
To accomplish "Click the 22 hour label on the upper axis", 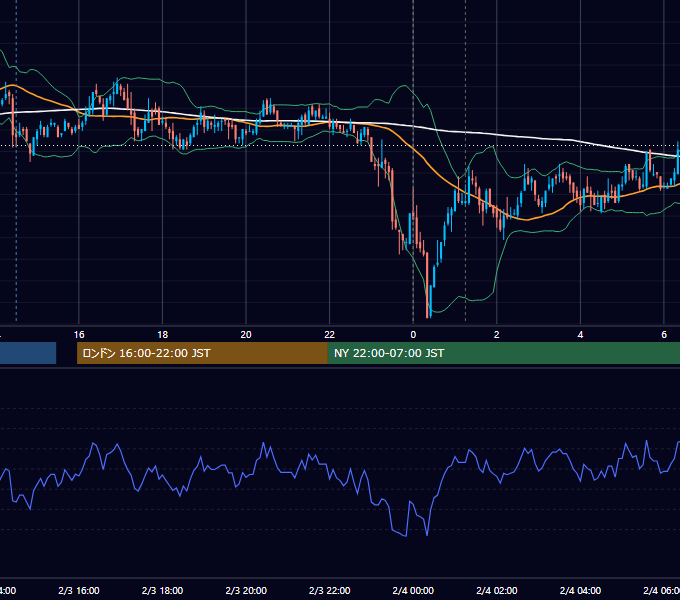I will (330, 335).
